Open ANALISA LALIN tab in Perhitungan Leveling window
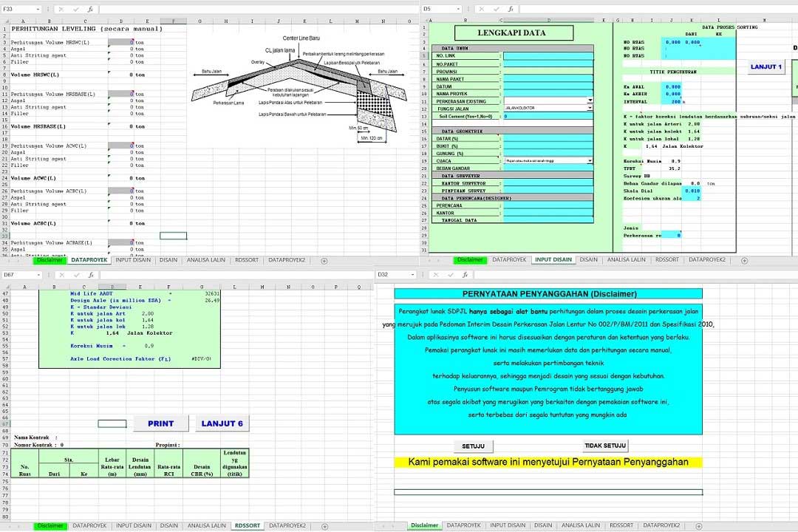Image resolution: width=798 pixels, height=532 pixels. [x=205, y=260]
